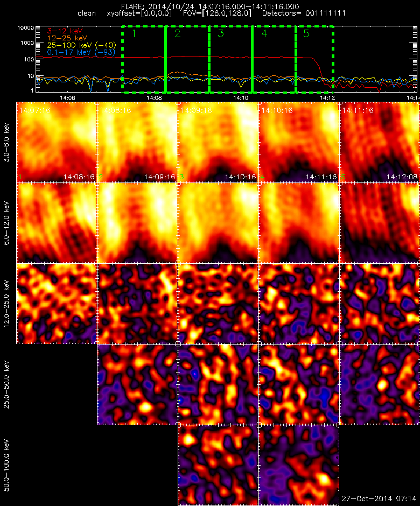The width and height of the screenshot is (420, 506).
Task: Open the 50-100 keV image for interval 3
Action: (218, 465)
